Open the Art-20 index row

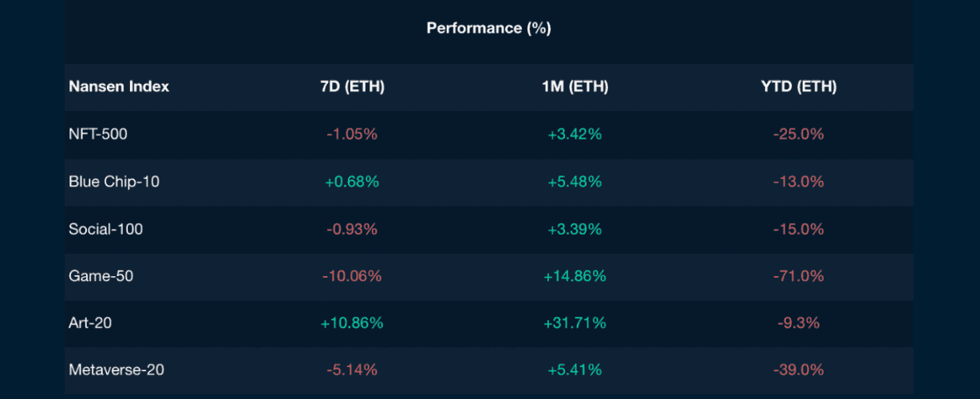[92, 323]
